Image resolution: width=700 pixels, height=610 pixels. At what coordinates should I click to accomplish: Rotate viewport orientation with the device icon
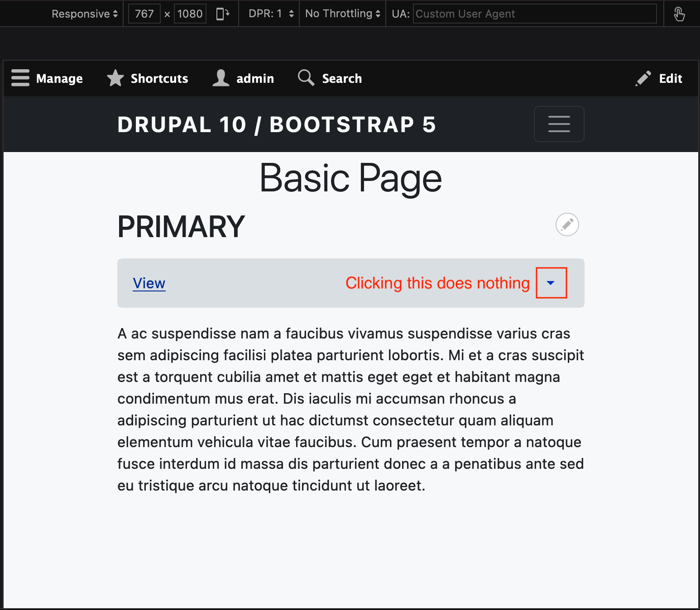(221, 14)
